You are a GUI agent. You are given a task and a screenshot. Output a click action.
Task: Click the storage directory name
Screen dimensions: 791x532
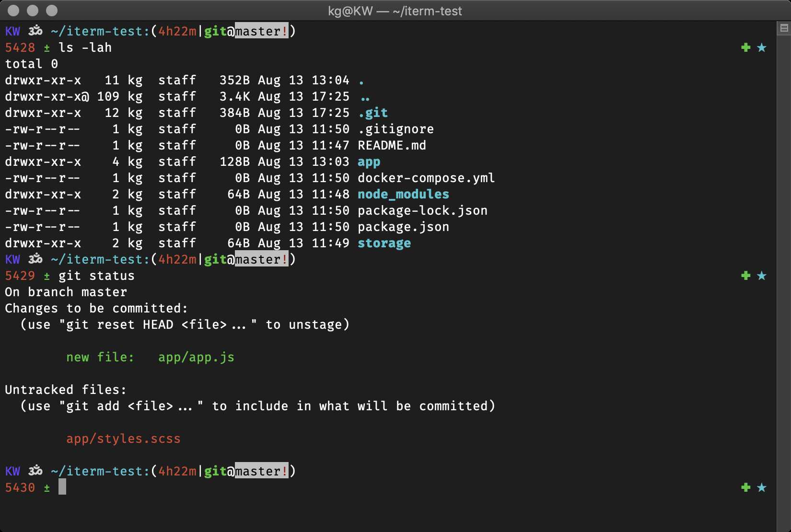pos(384,243)
